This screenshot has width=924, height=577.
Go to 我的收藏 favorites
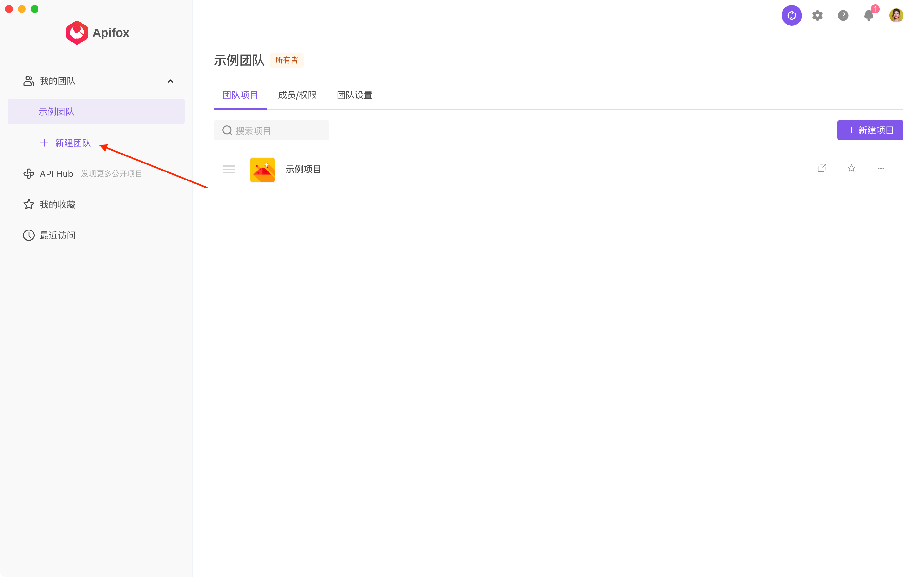57,205
